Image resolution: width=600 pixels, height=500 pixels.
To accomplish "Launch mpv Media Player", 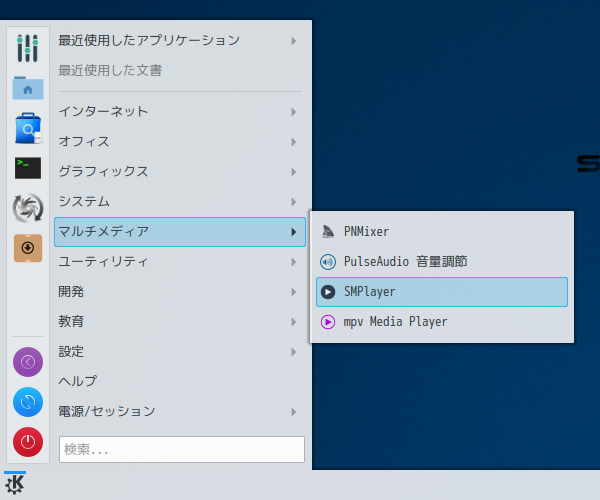I will coord(442,322).
